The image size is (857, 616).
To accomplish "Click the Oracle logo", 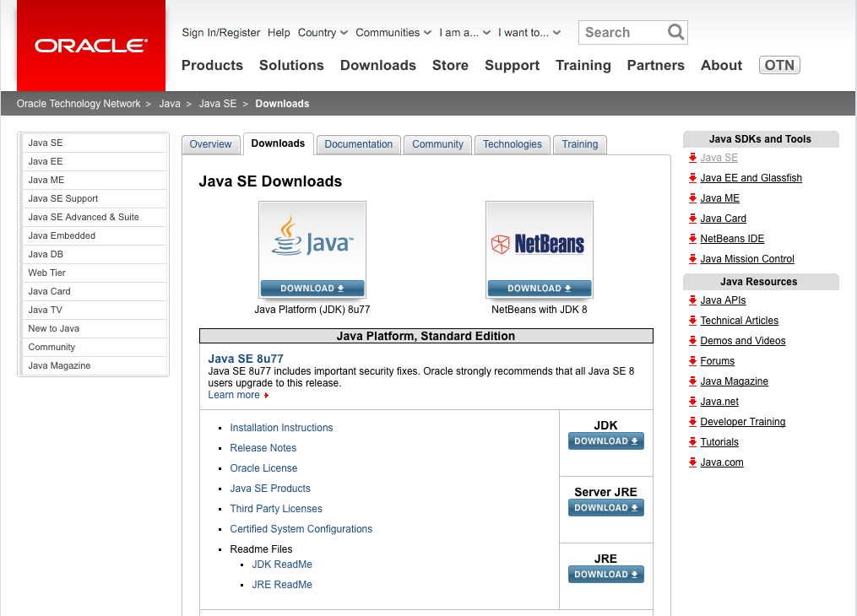I will pyautogui.click(x=91, y=46).
